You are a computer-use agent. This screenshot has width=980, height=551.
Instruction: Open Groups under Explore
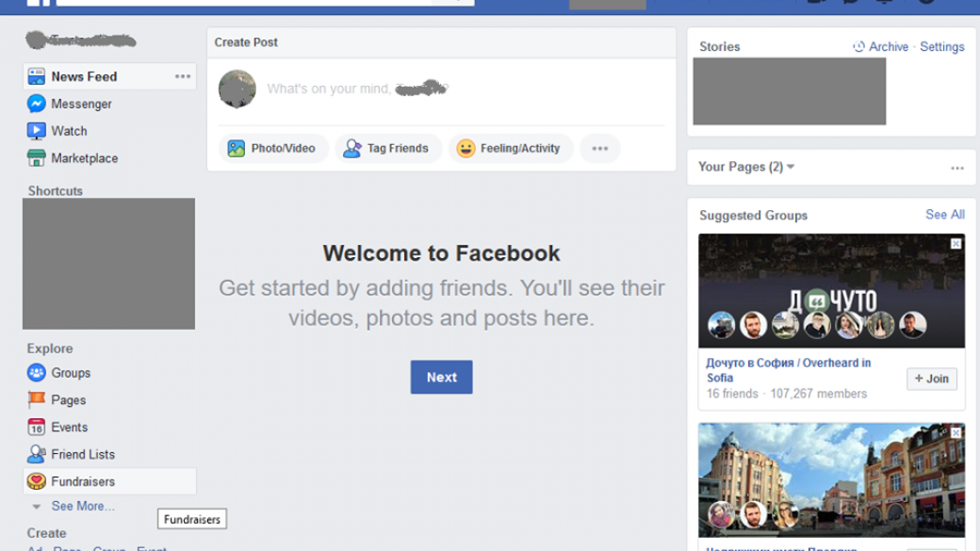click(x=71, y=373)
